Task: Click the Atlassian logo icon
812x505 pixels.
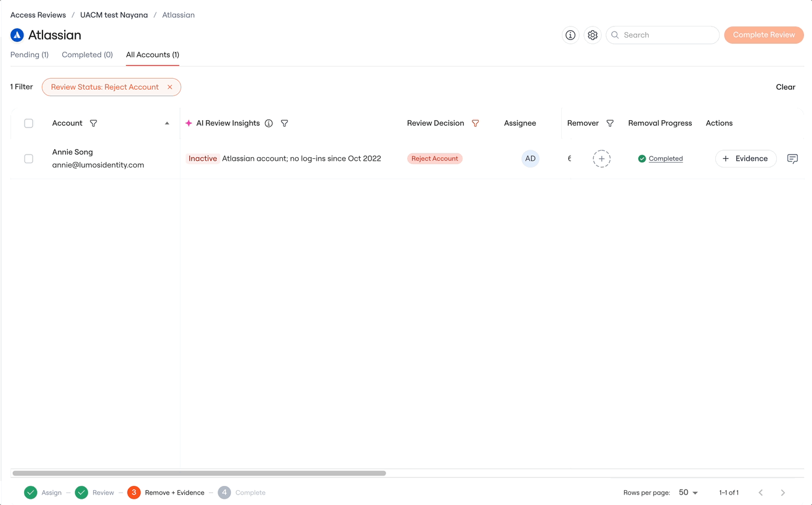Action: pyautogui.click(x=17, y=35)
